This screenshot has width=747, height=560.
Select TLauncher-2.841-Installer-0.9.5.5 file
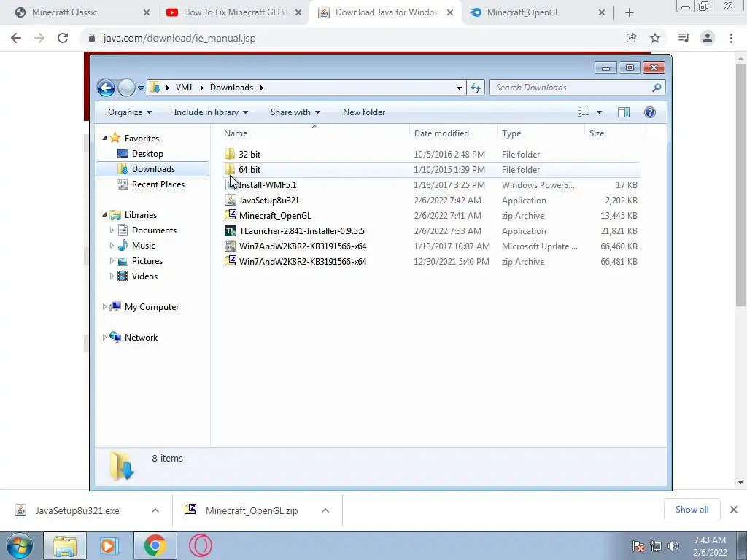click(430, 231)
